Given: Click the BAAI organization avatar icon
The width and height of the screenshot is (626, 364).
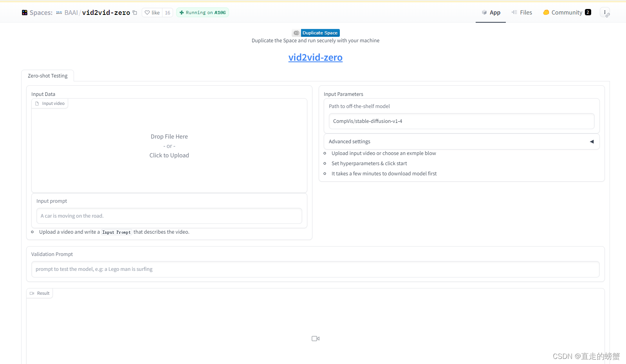Looking at the screenshot, I should pyautogui.click(x=59, y=13).
